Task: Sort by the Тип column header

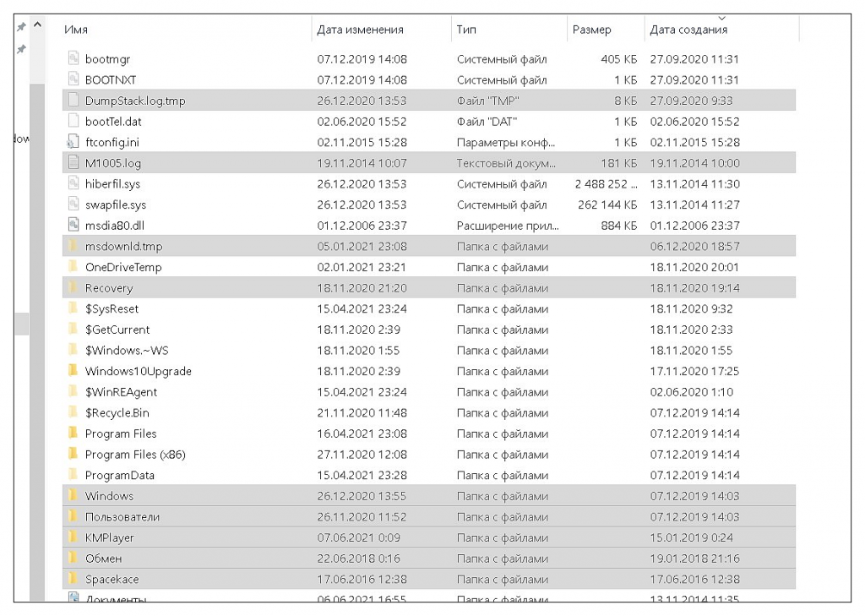Action: pos(466,30)
